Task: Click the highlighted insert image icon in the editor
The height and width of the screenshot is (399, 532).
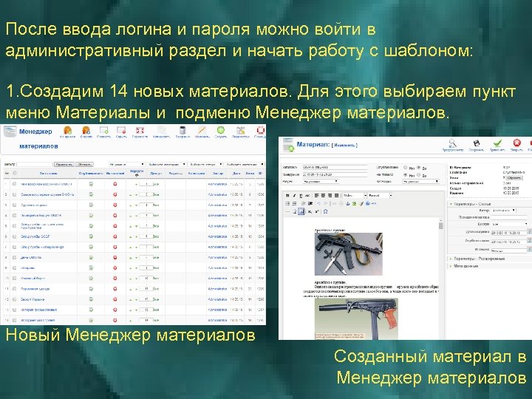Action: pos(301,211)
